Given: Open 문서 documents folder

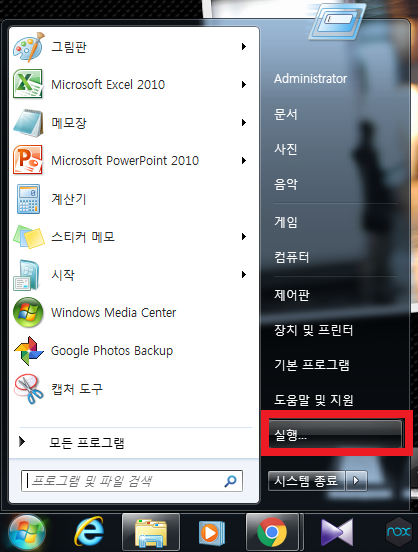Looking at the screenshot, I should (x=286, y=114).
